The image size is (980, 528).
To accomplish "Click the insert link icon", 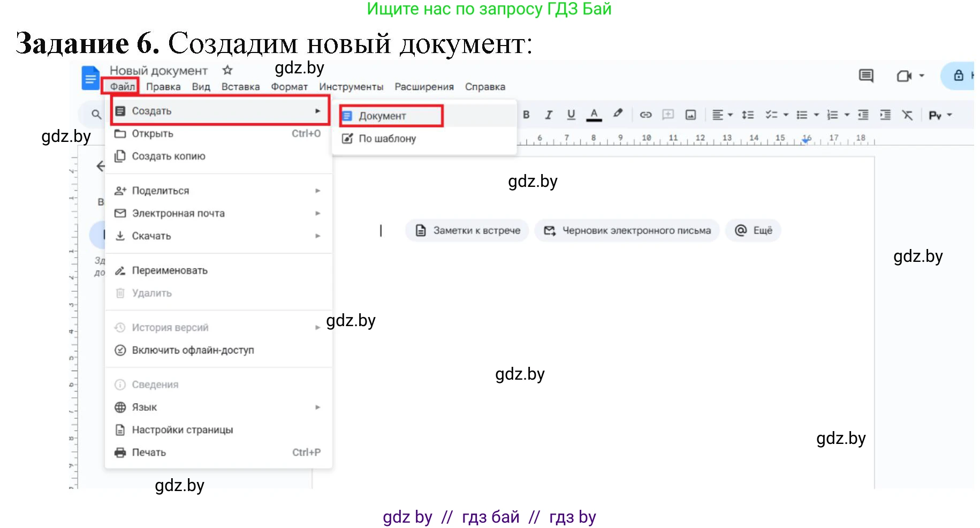I will coord(645,115).
